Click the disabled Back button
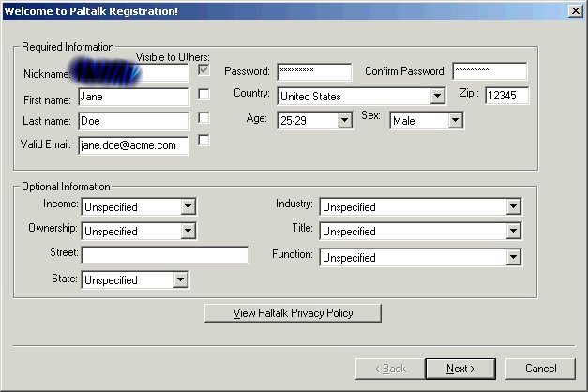The width and height of the screenshot is (588, 392). (390, 369)
